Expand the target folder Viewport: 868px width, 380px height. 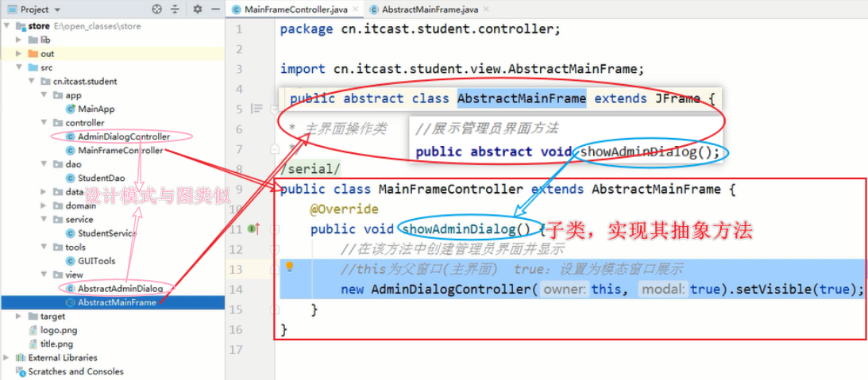[18, 317]
